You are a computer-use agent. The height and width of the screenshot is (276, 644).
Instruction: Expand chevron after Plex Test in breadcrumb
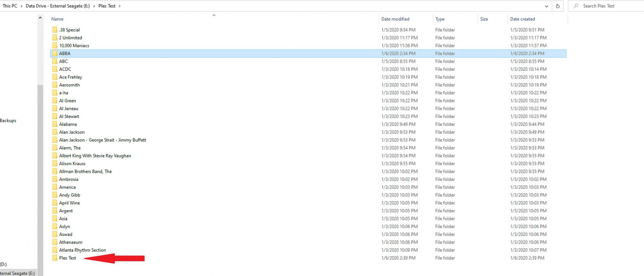pos(119,6)
